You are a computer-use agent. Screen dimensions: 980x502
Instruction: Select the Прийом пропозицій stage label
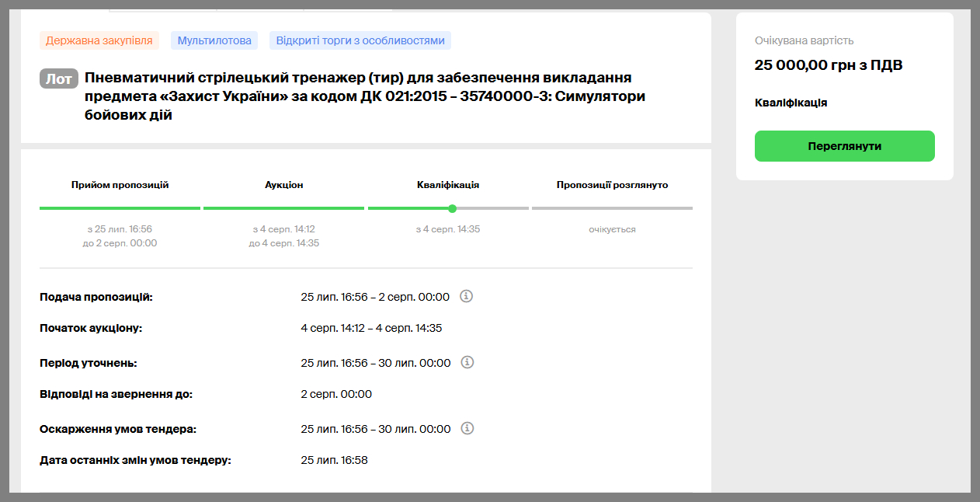pos(120,185)
